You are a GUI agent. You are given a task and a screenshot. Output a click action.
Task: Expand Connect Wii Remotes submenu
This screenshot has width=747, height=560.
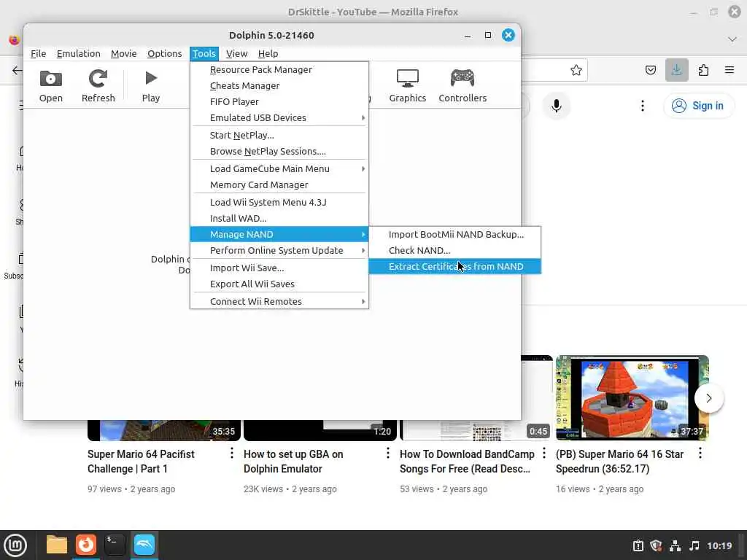coord(279,301)
